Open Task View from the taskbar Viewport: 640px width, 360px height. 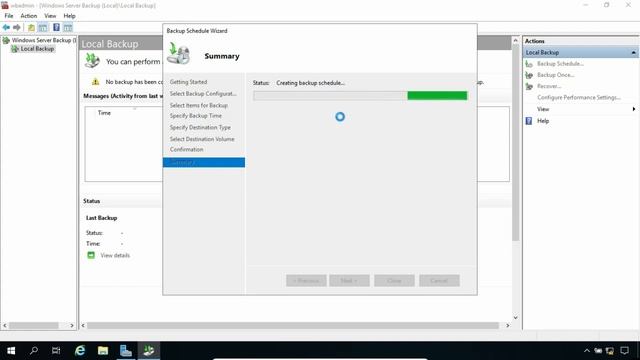56,351
